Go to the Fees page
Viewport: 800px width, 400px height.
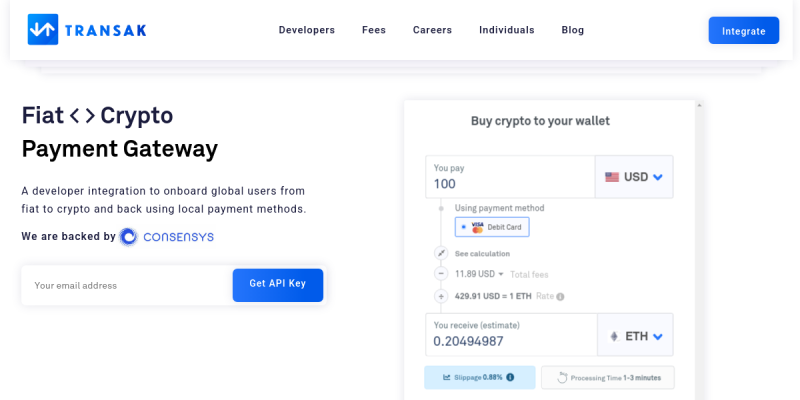pyautogui.click(x=374, y=30)
